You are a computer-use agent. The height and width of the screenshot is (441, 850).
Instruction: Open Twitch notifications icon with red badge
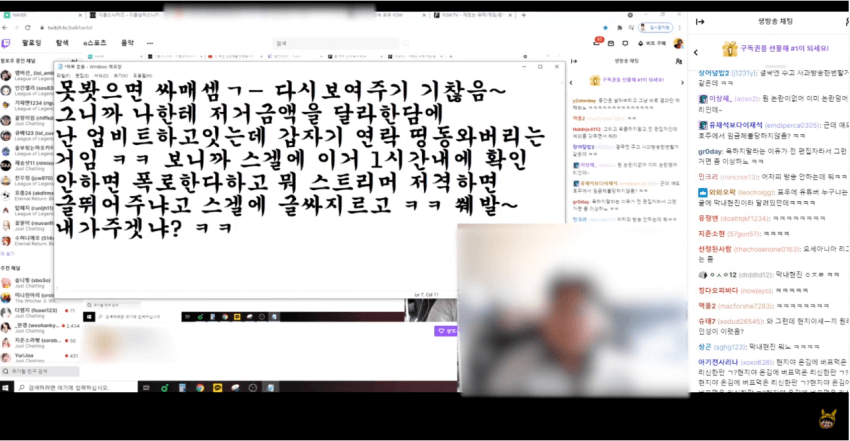pos(598,42)
